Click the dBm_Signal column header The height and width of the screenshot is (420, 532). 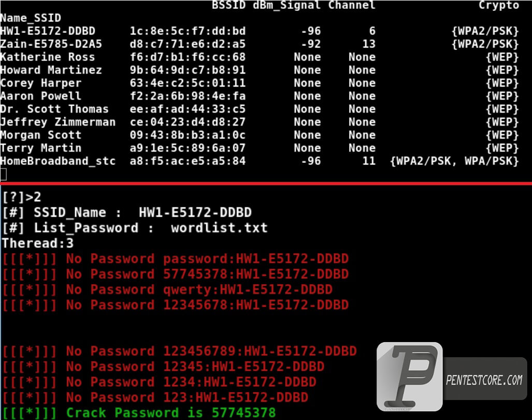click(x=286, y=5)
